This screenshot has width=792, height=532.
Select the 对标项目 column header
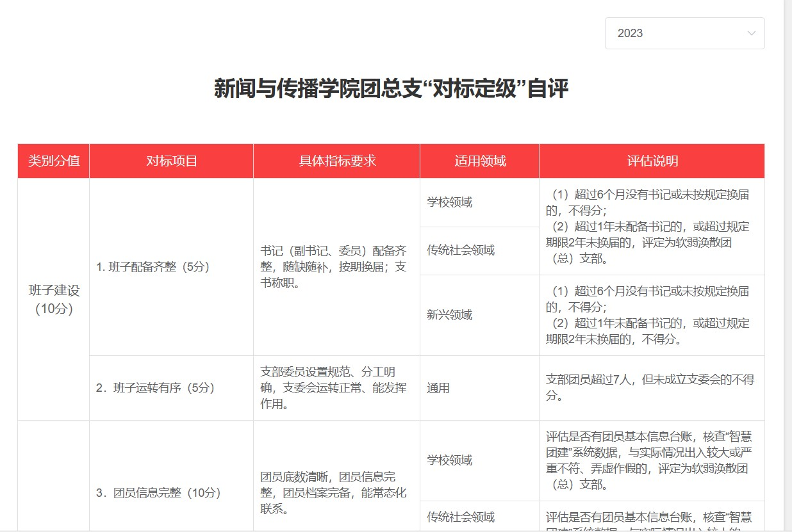coord(171,161)
